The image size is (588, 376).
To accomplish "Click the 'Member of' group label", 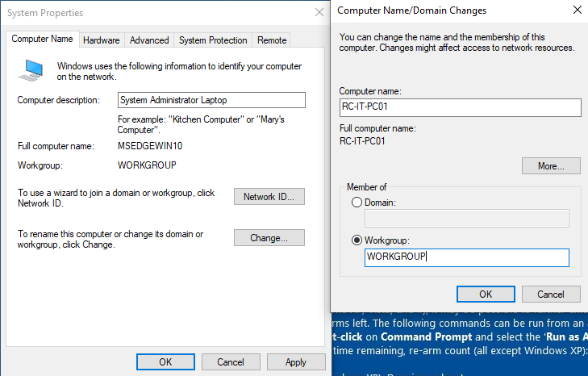I will point(366,187).
